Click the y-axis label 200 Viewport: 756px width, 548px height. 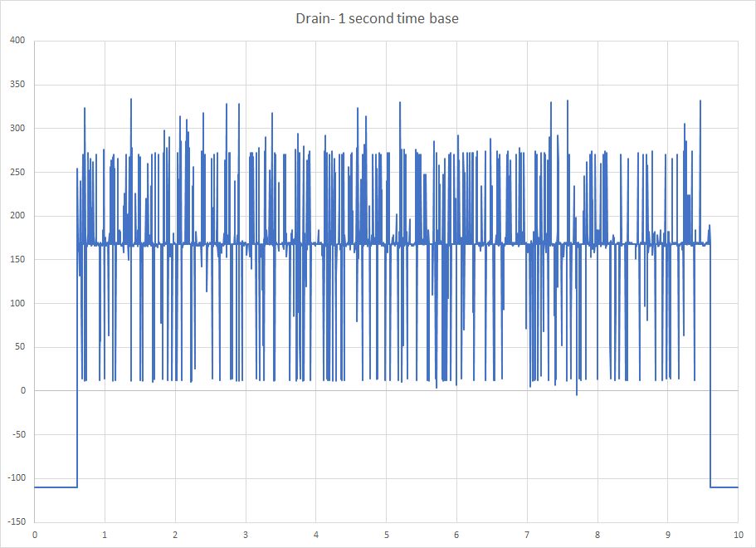point(17,216)
